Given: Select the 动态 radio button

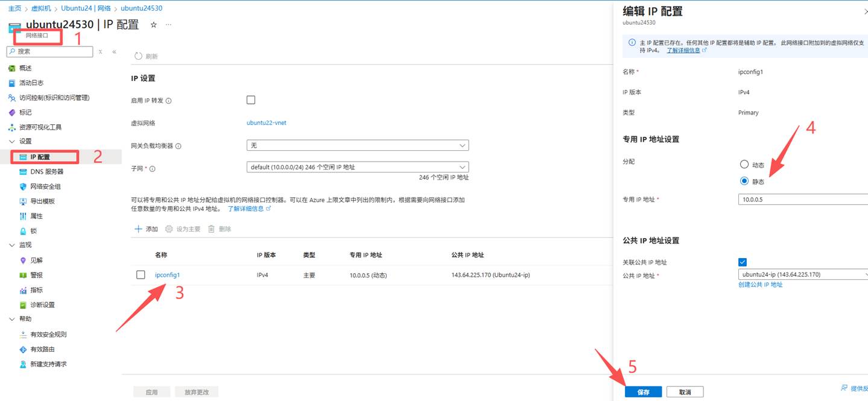Looking at the screenshot, I should point(744,165).
